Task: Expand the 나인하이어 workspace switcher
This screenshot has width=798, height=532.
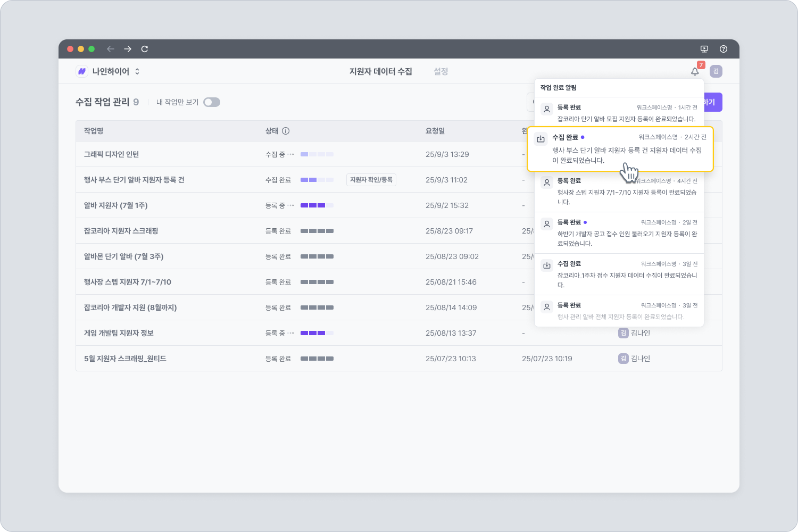Action: coord(137,71)
